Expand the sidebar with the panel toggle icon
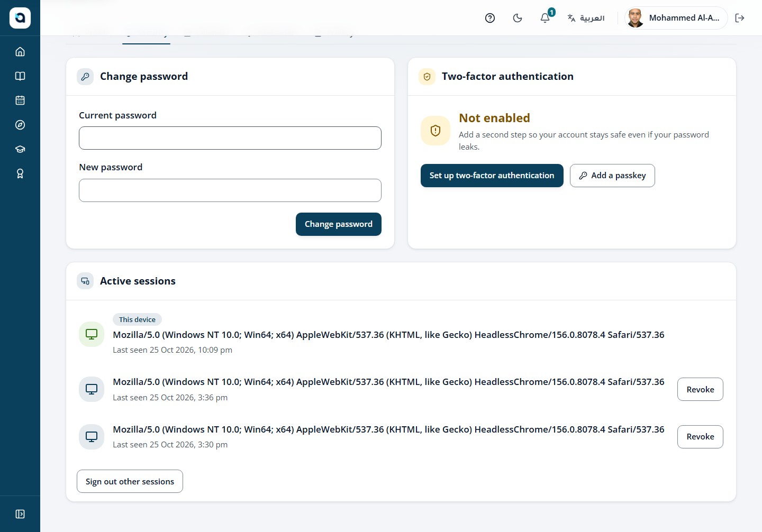Screen dimensions: 762x532 20,514
